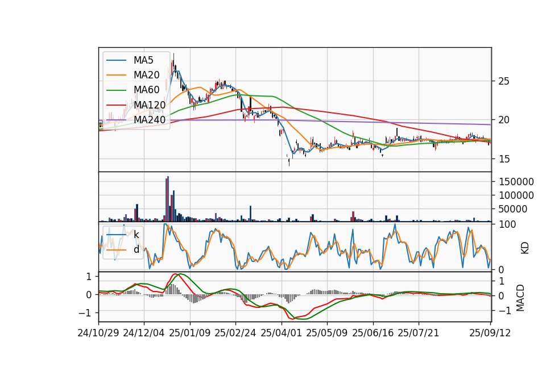The image size is (546, 392).
Task: Click the KD axis value 100
Action: (507, 224)
